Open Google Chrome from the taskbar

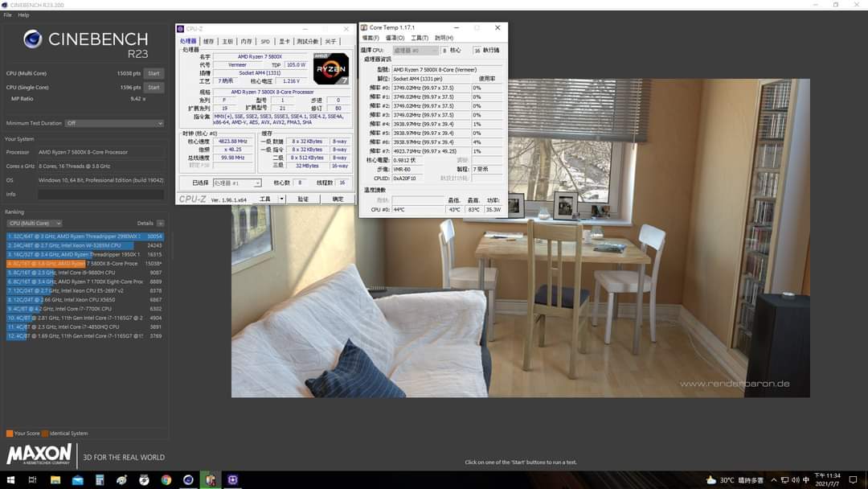[x=166, y=479]
